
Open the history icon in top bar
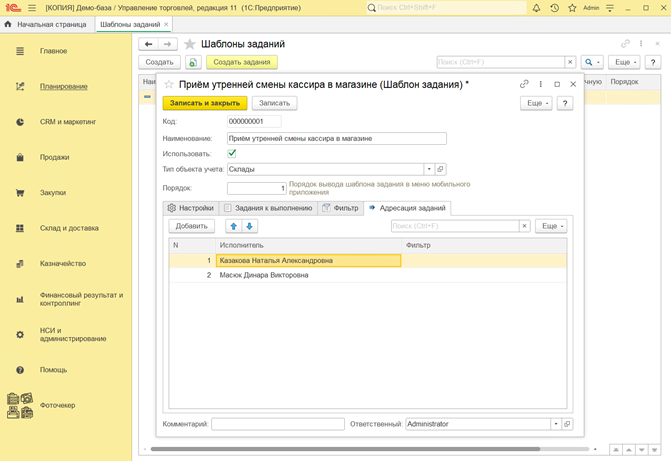[x=554, y=7]
